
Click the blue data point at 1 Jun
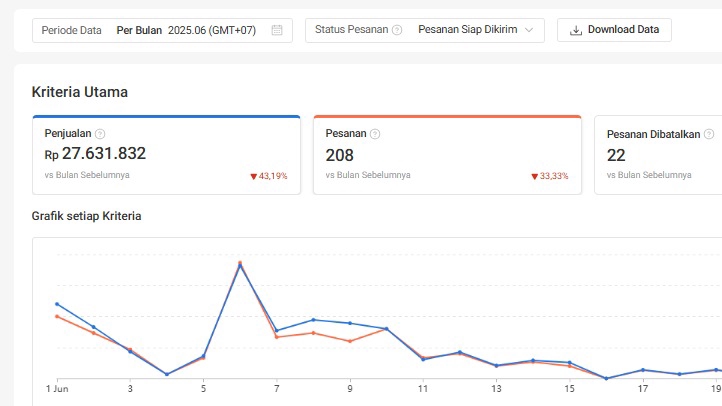point(57,303)
